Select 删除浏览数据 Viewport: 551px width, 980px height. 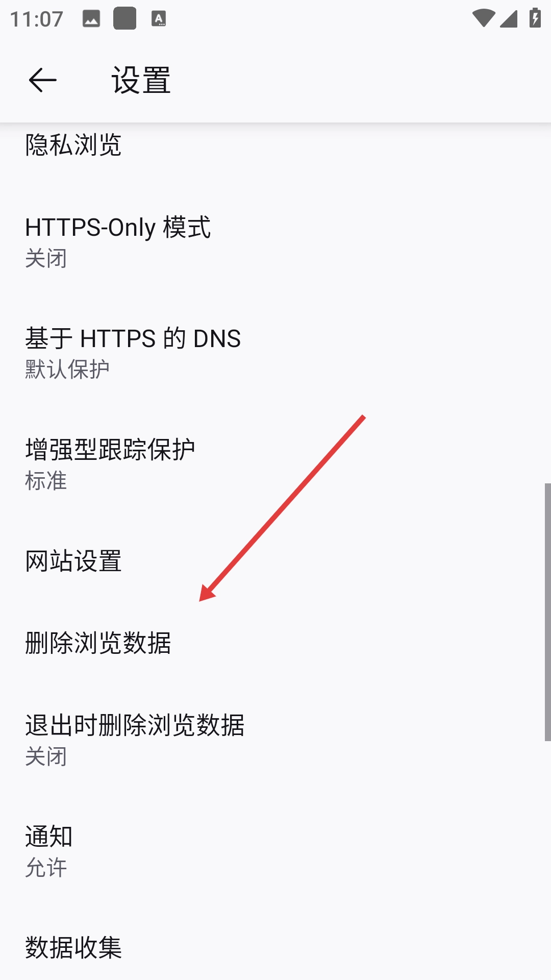(x=275, y=643)
